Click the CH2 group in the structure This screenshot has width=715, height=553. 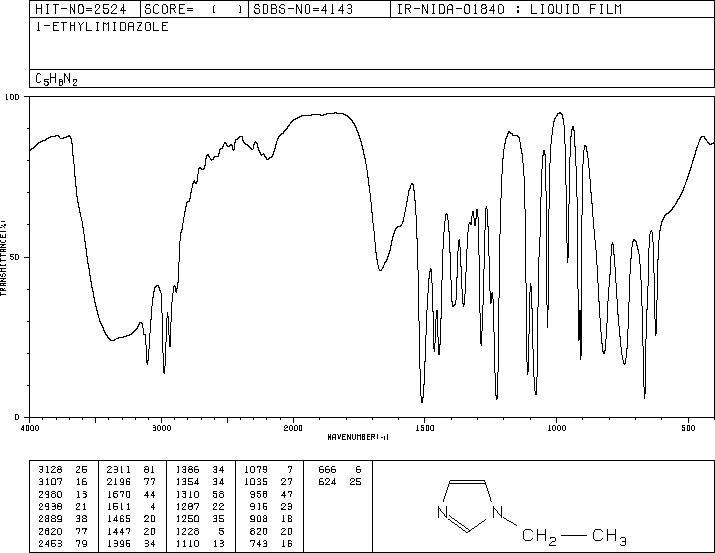539,537
